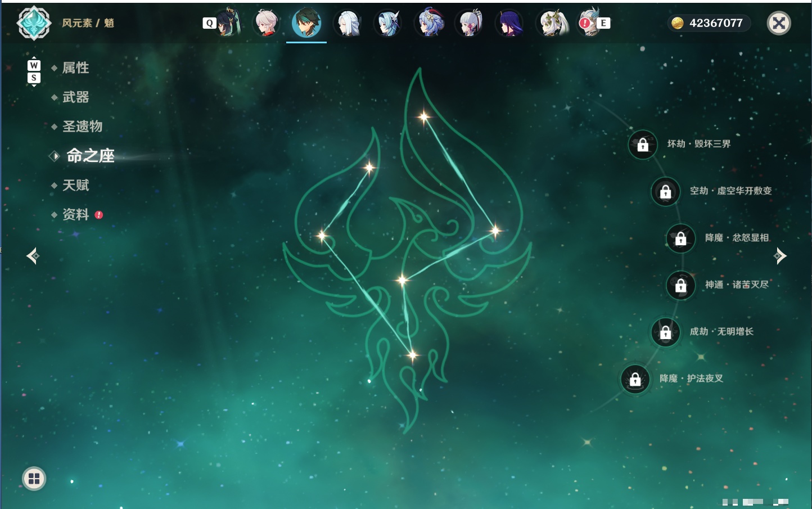
Task: Open the 属性 attributes tab
Action: click(75, 68)
